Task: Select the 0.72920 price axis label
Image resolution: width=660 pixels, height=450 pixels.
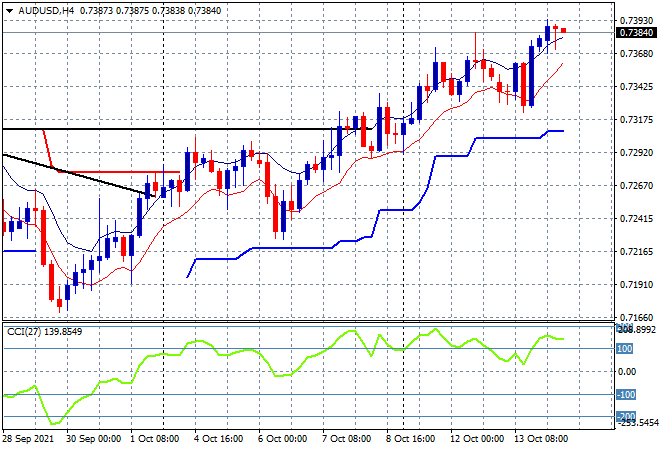Action: point(637,152)
